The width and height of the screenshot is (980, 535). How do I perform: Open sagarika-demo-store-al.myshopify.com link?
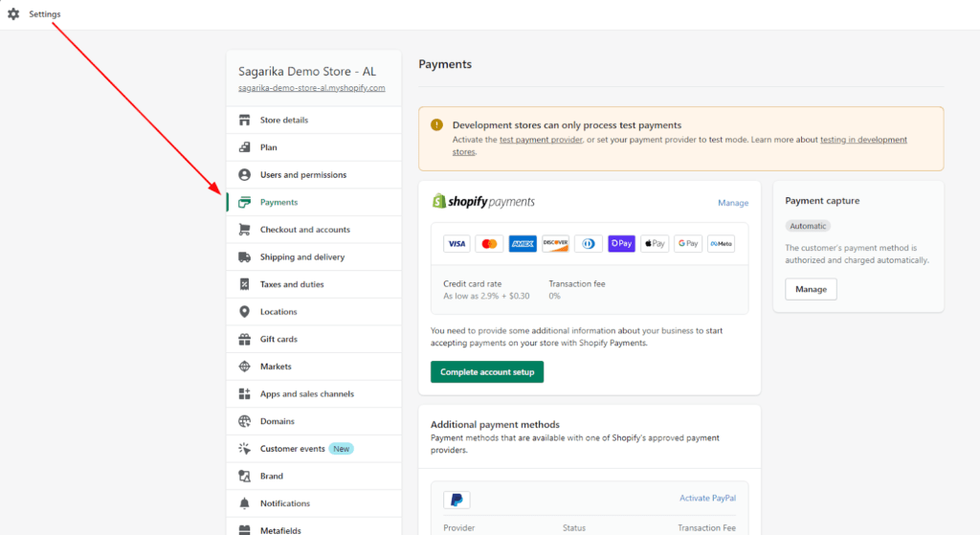point(311,88)
